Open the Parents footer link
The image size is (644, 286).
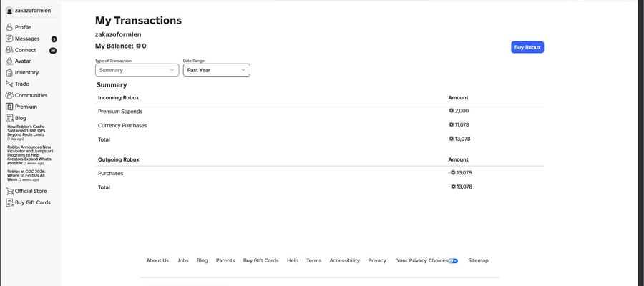pos(225,260)
